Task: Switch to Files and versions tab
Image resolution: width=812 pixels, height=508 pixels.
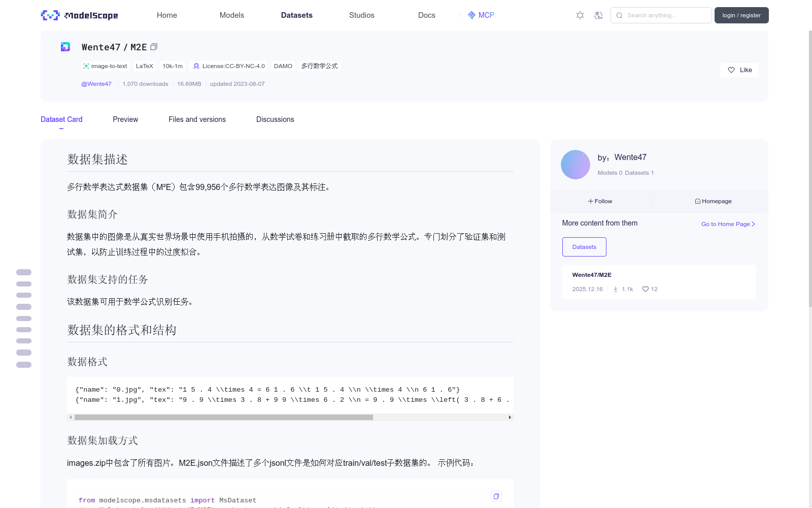Action: [197, 119]
